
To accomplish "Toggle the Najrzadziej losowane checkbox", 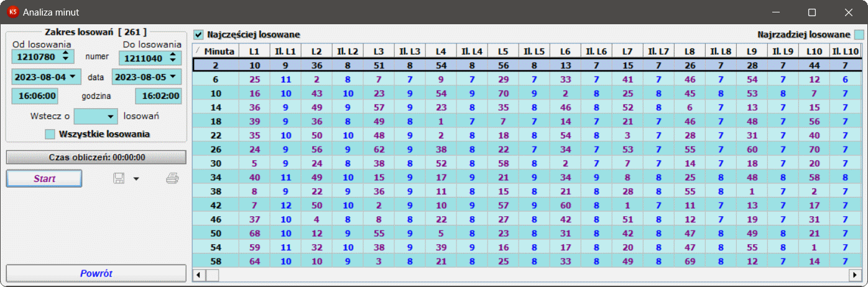I will pyautogui.click(x=859, y=35).
